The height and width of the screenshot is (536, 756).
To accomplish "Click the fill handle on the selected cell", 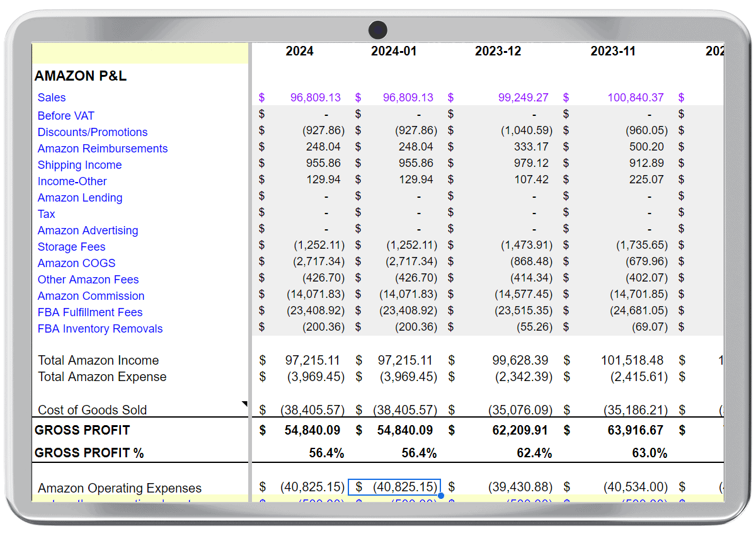I will (441, 495).
